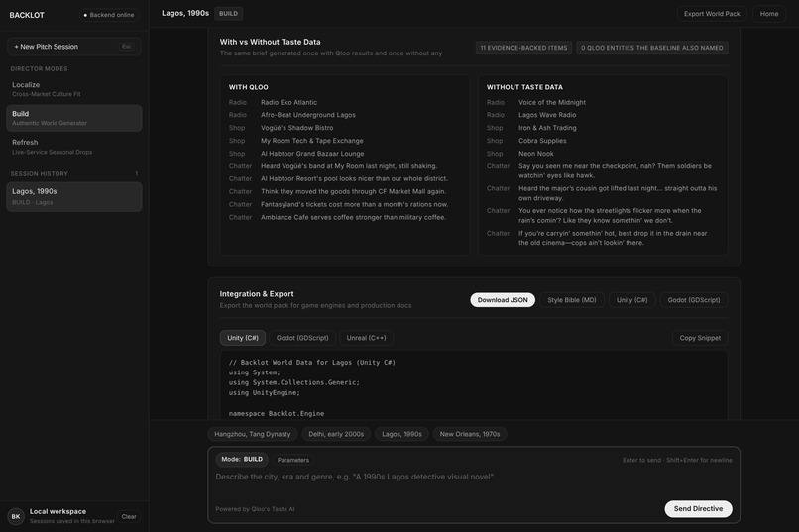Export Unity (C#) file from header
The width and height of the screenshot is (799, 532).
631,300
